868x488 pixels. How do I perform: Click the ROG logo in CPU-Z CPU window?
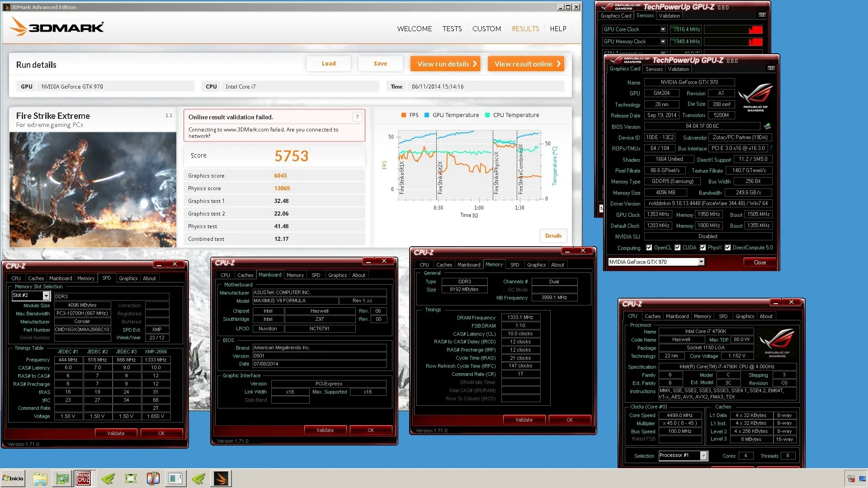tap(777, 343)
